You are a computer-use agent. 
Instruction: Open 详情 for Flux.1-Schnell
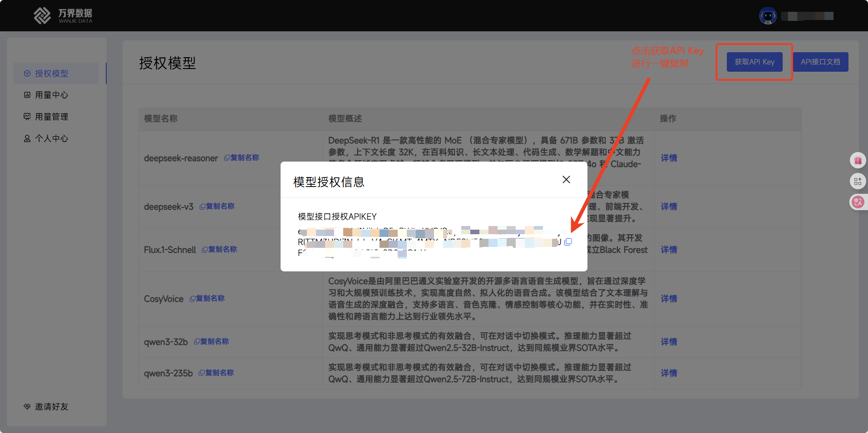click(x=669, y=250)
